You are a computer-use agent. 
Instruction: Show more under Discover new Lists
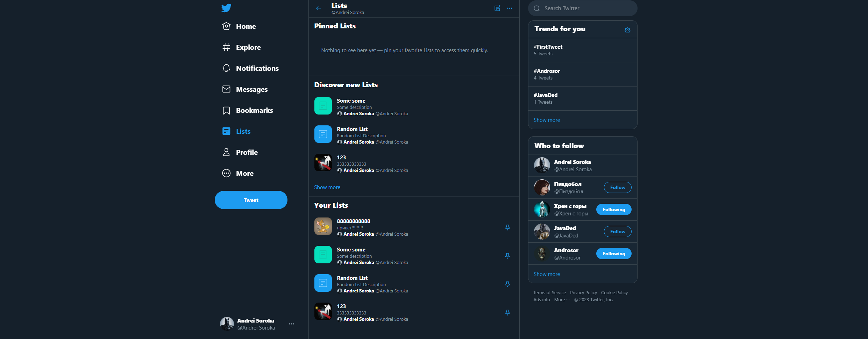click(x=327, y=187)
